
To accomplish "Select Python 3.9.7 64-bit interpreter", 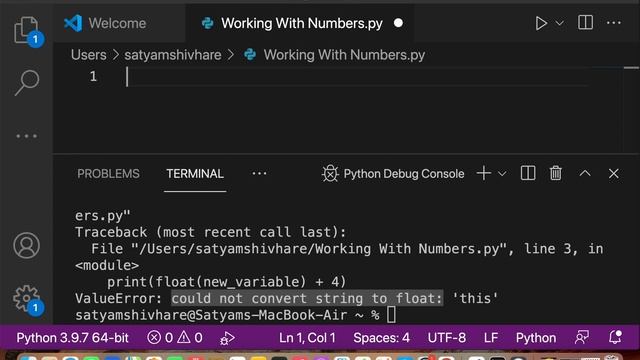I will click(x=72, y=338).
